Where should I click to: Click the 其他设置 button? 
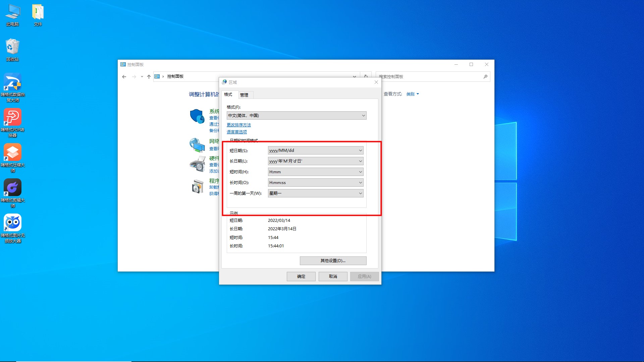(333, 261)
